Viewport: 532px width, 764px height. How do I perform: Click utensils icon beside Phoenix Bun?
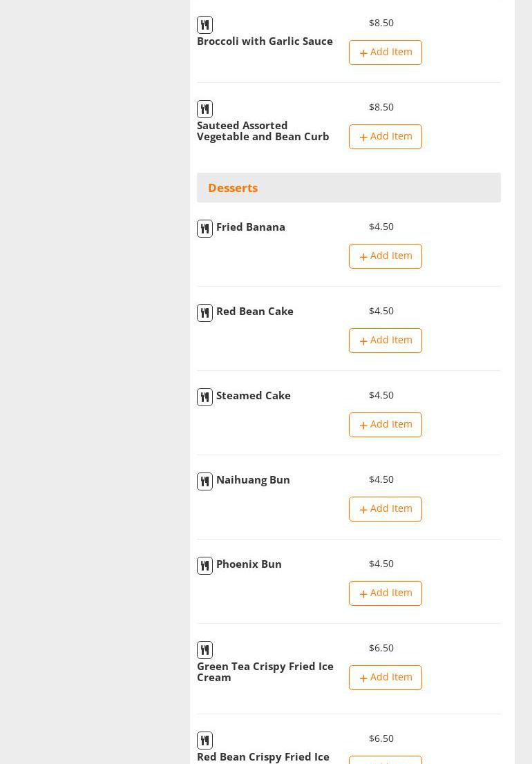[x=205, y=566]
